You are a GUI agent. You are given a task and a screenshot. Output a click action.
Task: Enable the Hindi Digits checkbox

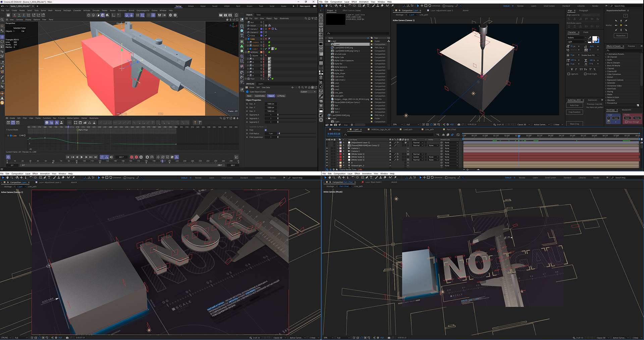point(585,74)
